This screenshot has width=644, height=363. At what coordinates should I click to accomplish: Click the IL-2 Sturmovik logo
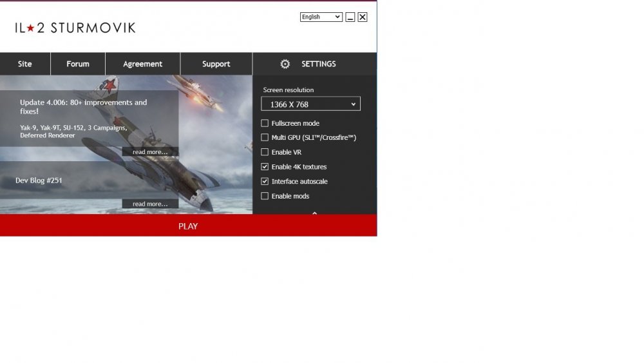coord(75,28)
